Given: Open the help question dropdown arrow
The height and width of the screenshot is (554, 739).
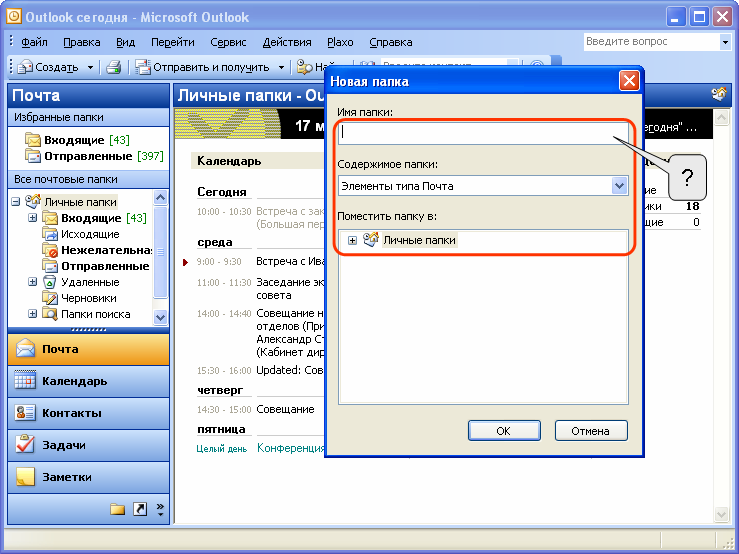Looking at the screenshot, I should coord(725,42).
